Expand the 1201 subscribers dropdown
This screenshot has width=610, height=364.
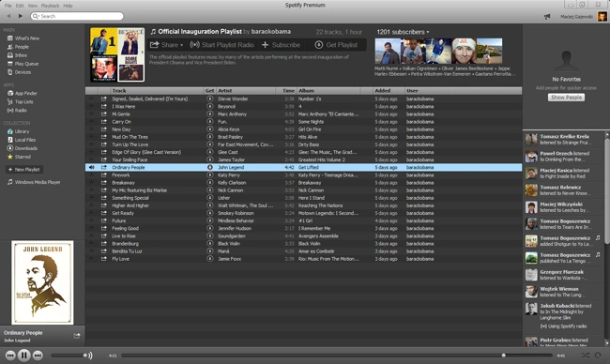click(403, 32)
